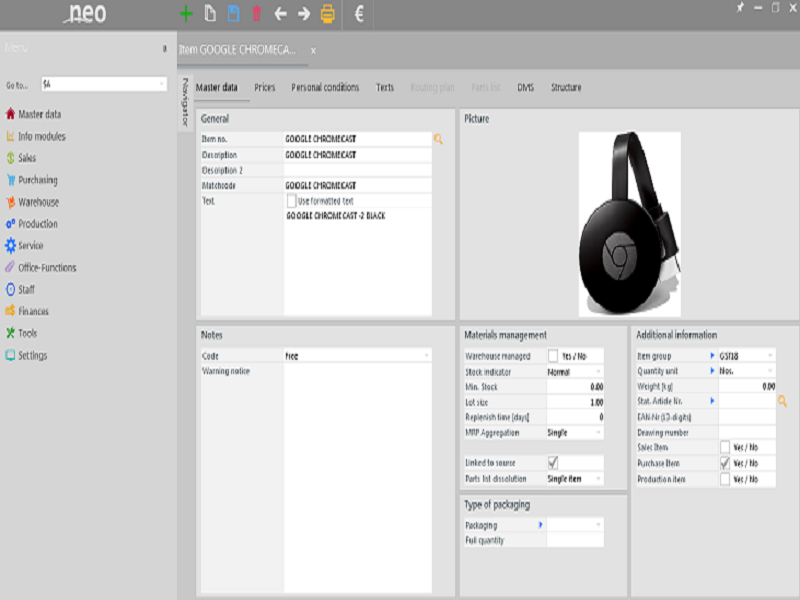Click the Chromecast product picture
The height and width of the screenshot is (600, 800).
[630, 224]
